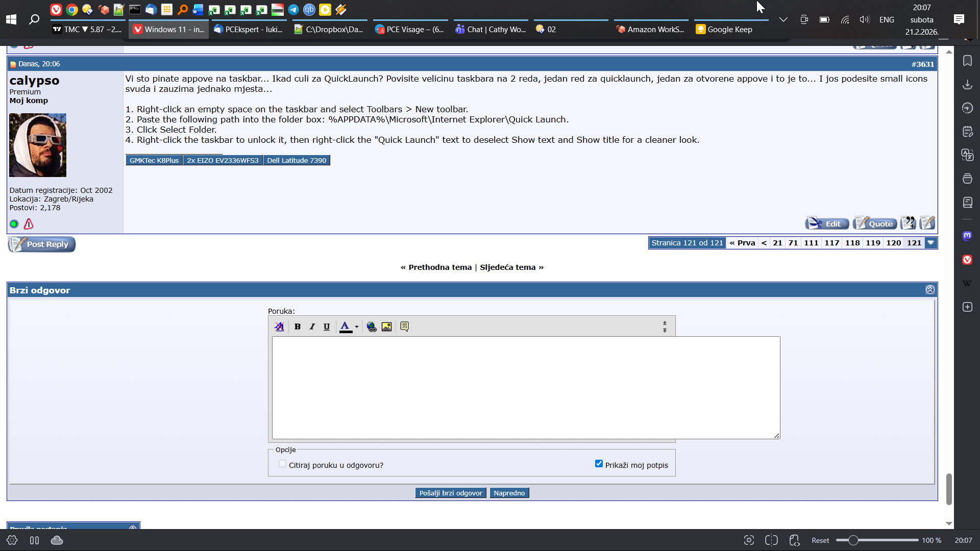The image size is (980, 551).
Task: Click the report post warning icon
Action: [29, 224]
